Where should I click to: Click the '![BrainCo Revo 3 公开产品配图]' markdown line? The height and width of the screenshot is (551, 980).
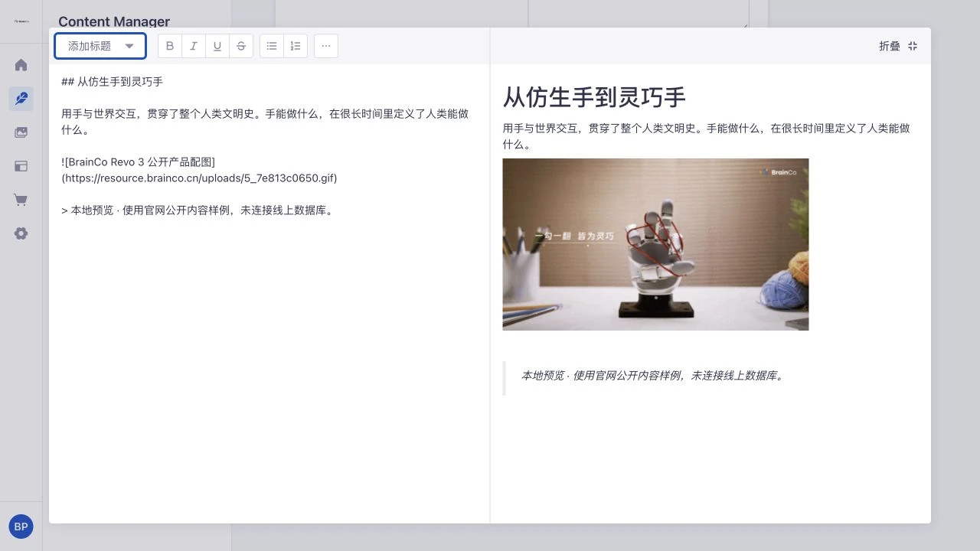139,161
